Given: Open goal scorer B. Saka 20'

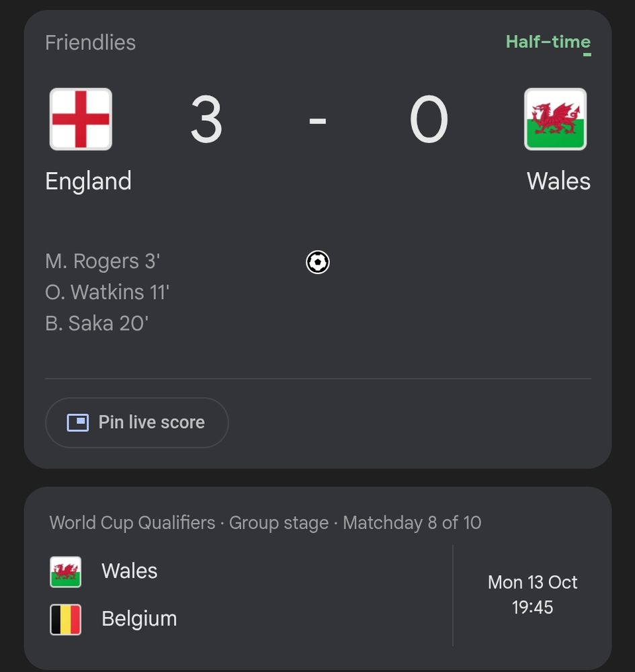Looking at the screenshot, I should (x=96, y=324).
